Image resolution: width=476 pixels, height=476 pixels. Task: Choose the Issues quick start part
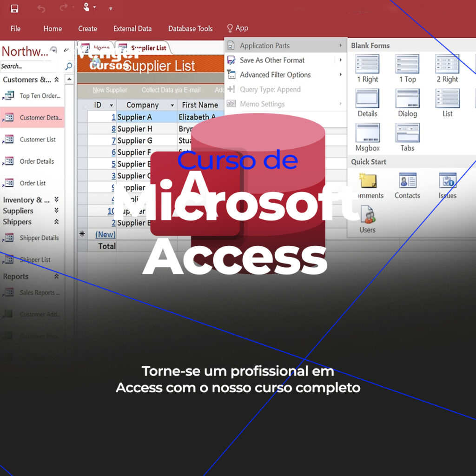[x=448, y=186]
